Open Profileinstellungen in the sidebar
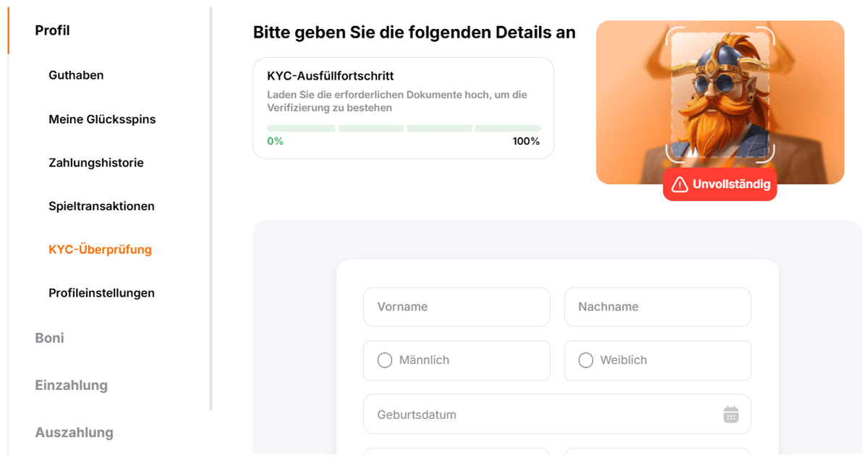This screenshot has width=868, height=463. tap(101, 293)
